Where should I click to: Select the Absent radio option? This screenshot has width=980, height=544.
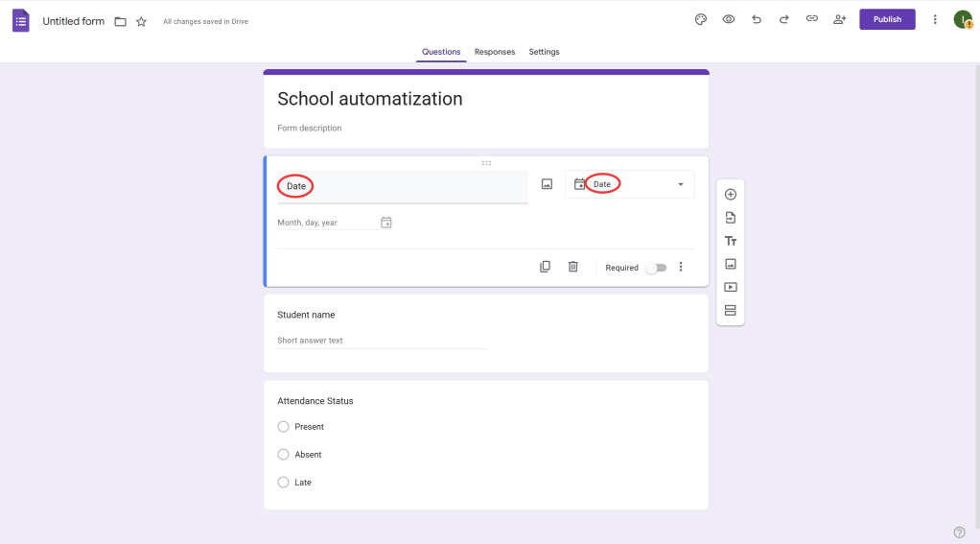283,455
